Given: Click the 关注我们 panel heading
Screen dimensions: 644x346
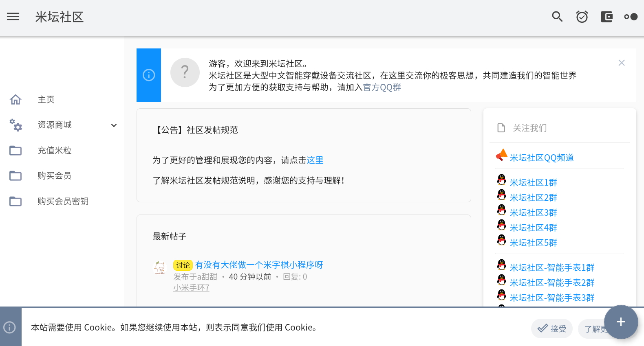Looking at the screenshot, I should [x=530, y=128].
